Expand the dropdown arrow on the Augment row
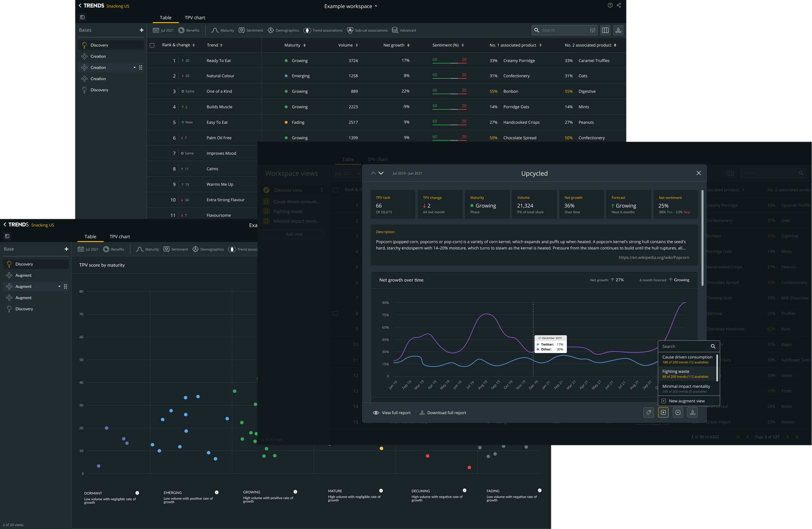This screenshot has height=529, width=812. tap(59, 286)
